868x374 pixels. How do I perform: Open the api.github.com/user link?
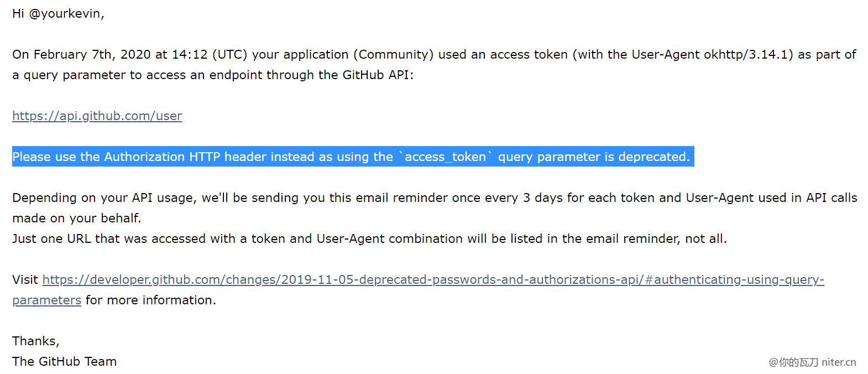[97, 116]
